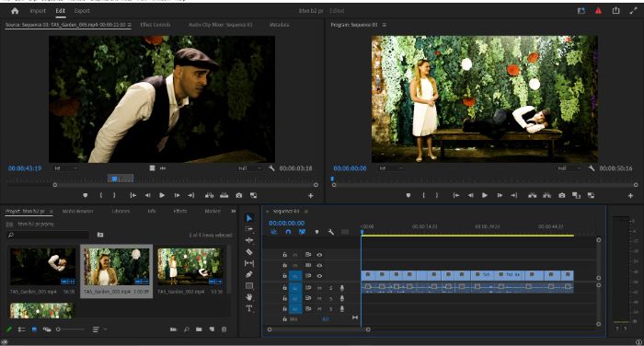Create new bin in Project panel
This screenshot has width=644, height=346.
point(199,329)
